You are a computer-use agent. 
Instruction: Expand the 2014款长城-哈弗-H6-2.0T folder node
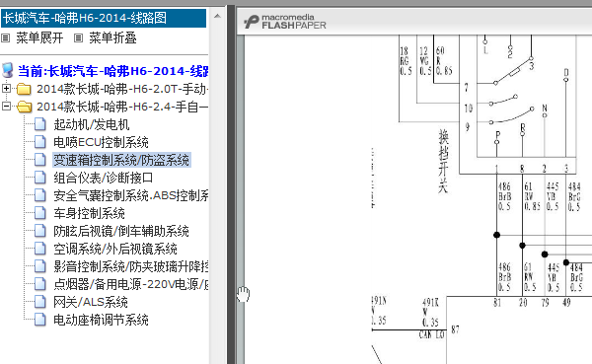(6, 89)
